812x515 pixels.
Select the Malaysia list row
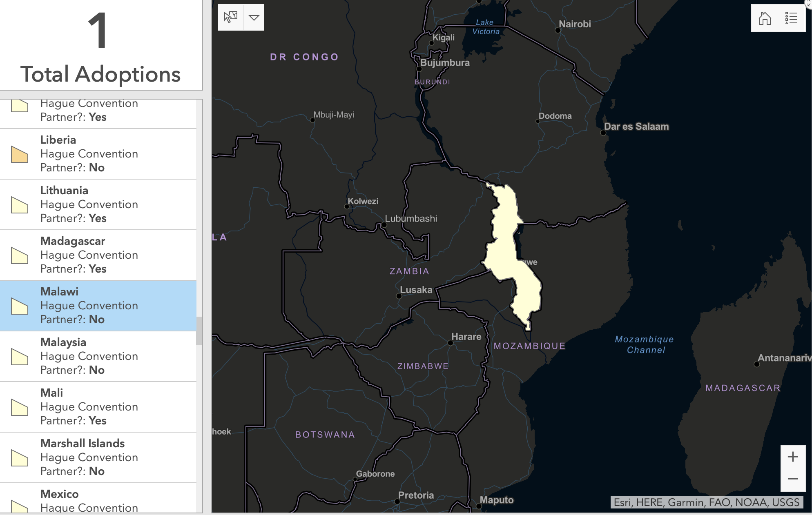[98, 356]
